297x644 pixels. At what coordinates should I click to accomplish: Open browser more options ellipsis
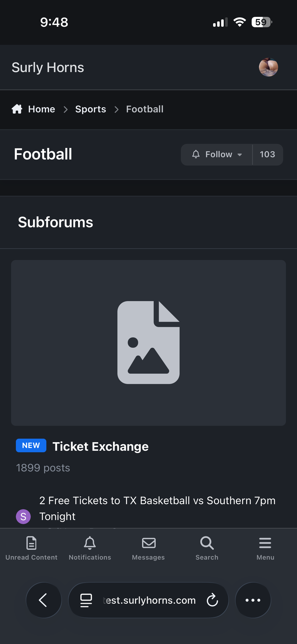pyautogui.click(x=253, y=600)
